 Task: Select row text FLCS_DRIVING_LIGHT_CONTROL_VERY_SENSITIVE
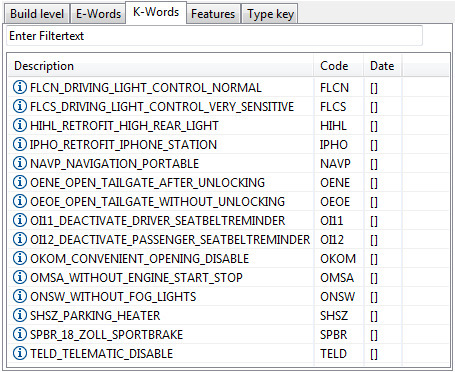pos(162,107)
